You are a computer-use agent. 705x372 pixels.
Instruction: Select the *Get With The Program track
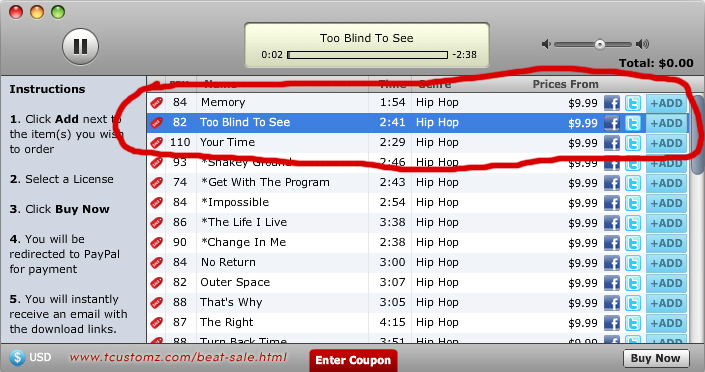pos(265,183)
